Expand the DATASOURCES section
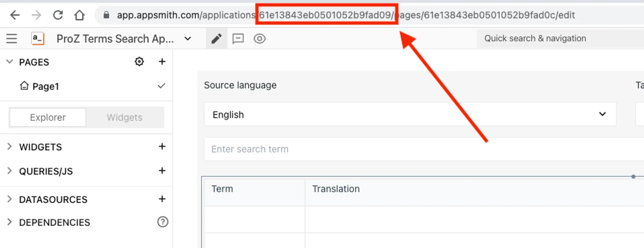 (x=9, y=199)
